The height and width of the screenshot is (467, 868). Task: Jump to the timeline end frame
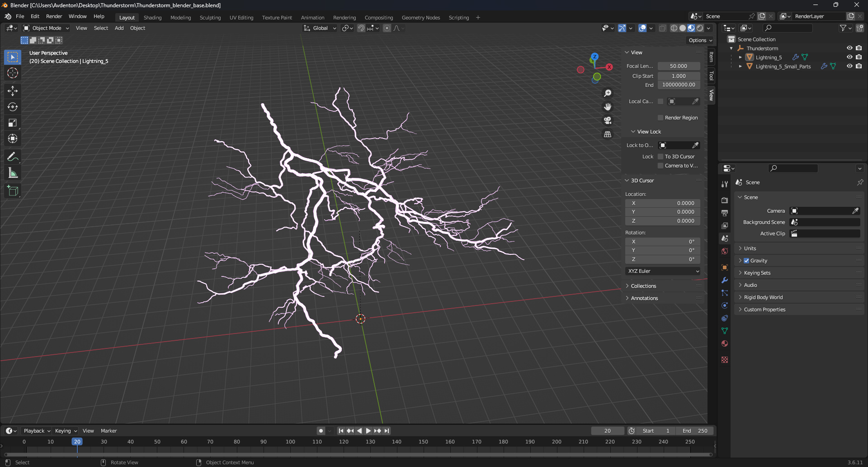(x=387, y=431)
